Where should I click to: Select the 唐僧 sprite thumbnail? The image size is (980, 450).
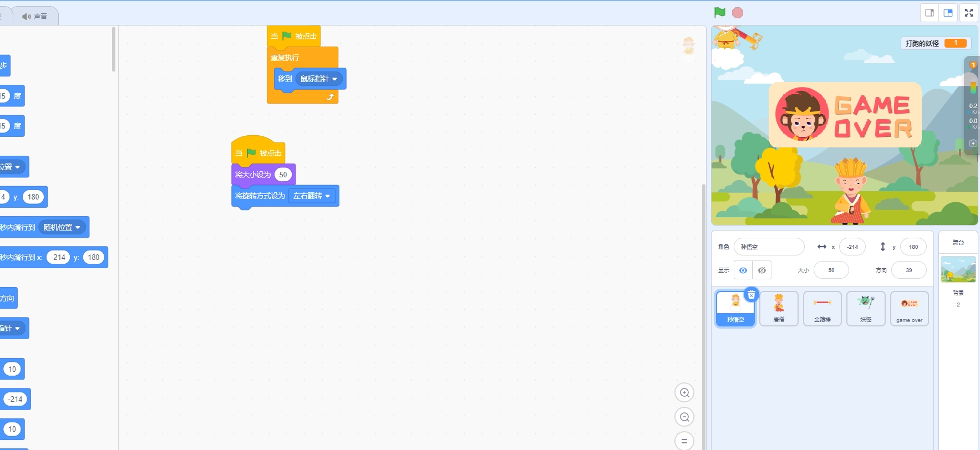(779, 309)
